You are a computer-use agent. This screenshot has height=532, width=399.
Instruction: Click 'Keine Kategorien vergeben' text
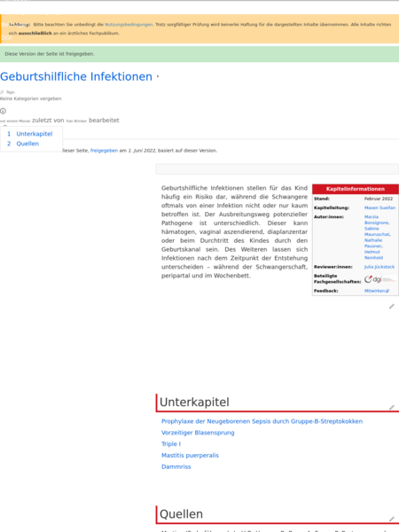coord(30,98)
